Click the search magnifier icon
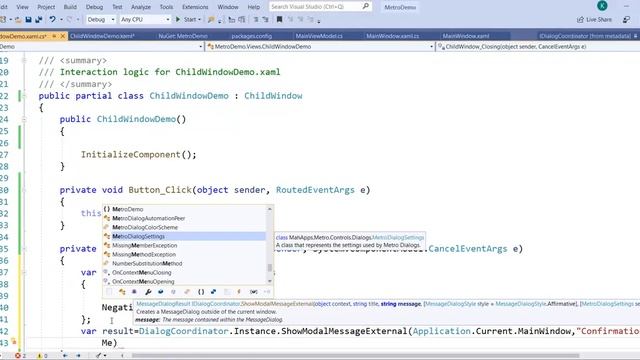The image size is (640, 360). [365, 7]
